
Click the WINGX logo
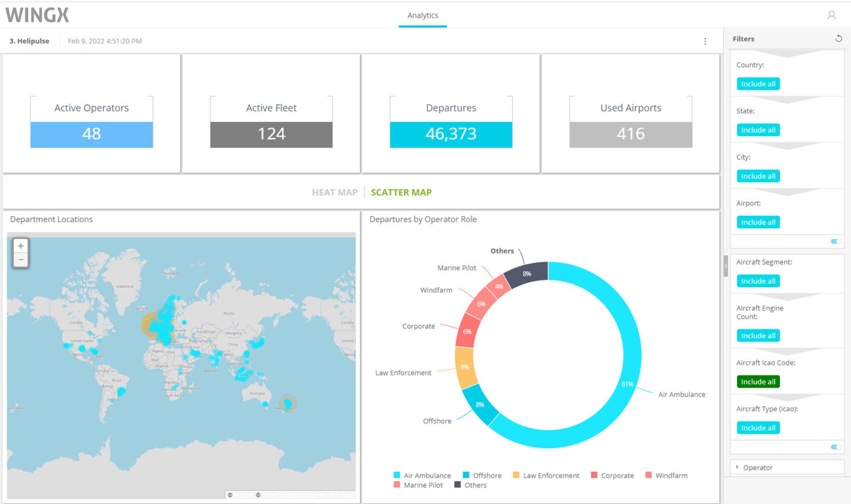37,15
